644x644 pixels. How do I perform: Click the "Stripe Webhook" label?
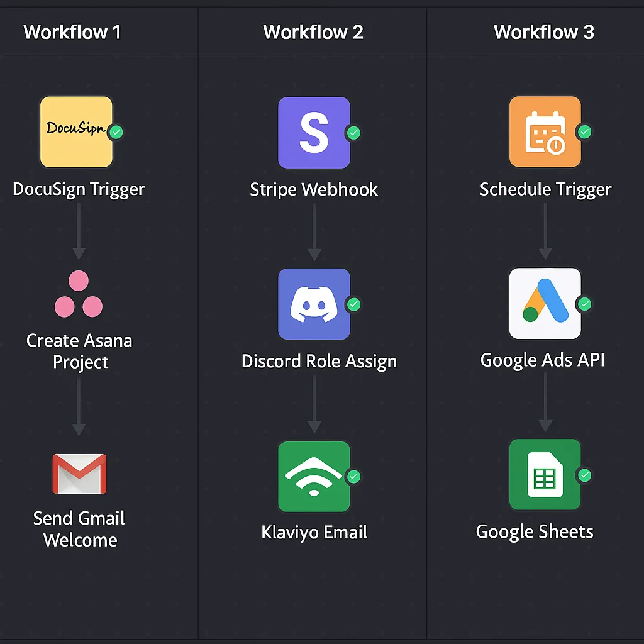[x=314, y=189]
